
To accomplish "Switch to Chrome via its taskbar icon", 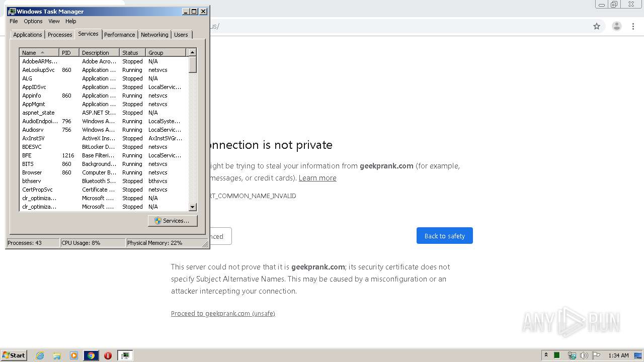I will (x=91, y=355).
